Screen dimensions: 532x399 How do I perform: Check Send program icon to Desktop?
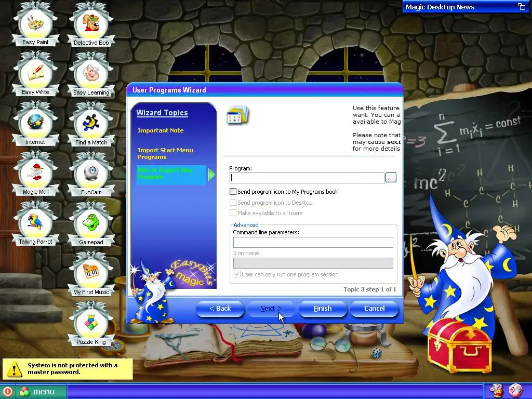[x=233, y=203]
